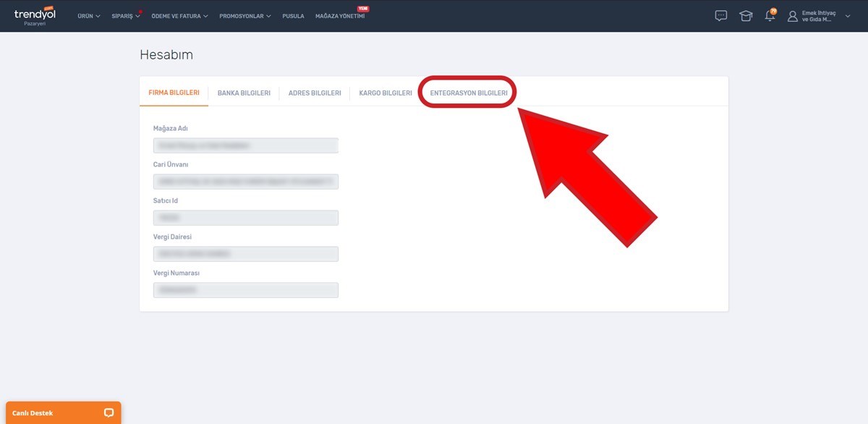Open MAĞAZA YÖNETİMİ menu item

click(x=340, y=16)
